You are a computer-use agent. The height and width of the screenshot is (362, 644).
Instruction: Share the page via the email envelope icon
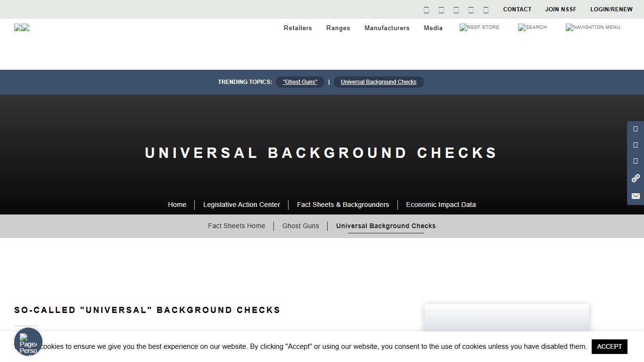coord(635,196)
